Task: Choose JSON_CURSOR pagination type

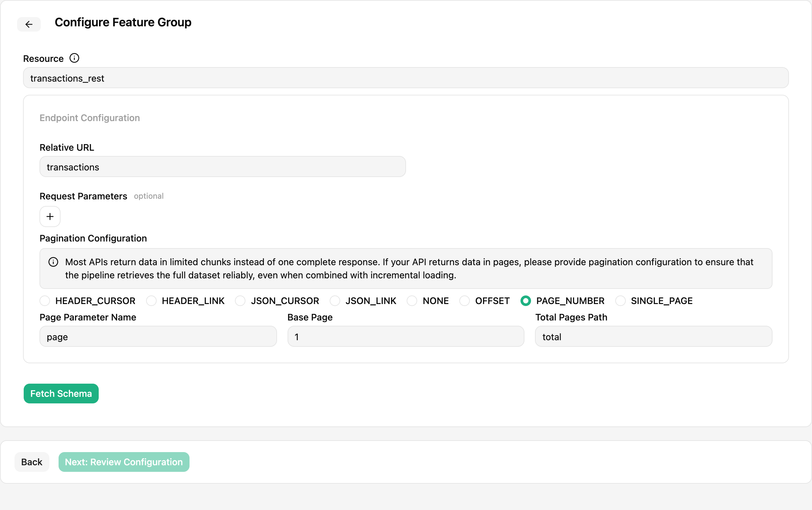Action: tap(240, 300)
